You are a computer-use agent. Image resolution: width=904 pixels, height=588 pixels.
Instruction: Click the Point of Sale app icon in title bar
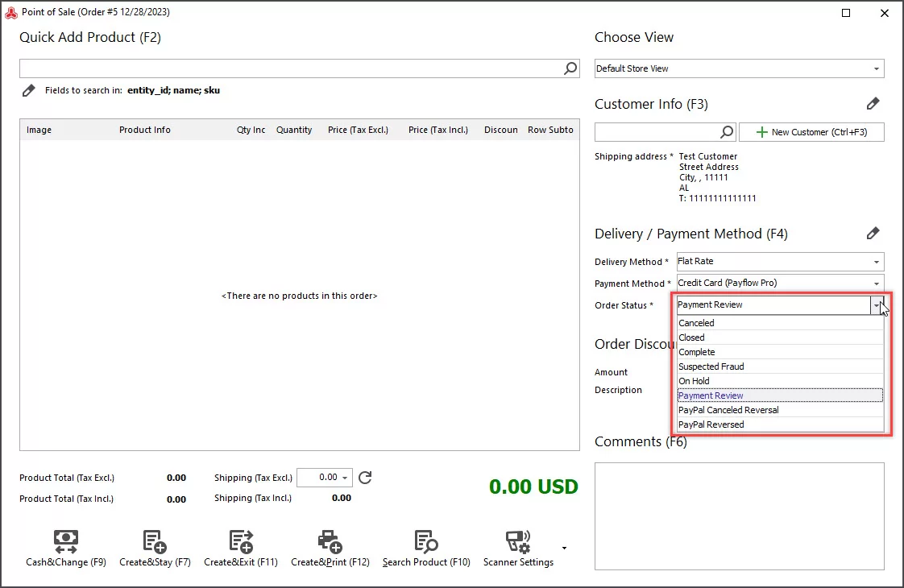pyautogui.click(x=11, y=12)
